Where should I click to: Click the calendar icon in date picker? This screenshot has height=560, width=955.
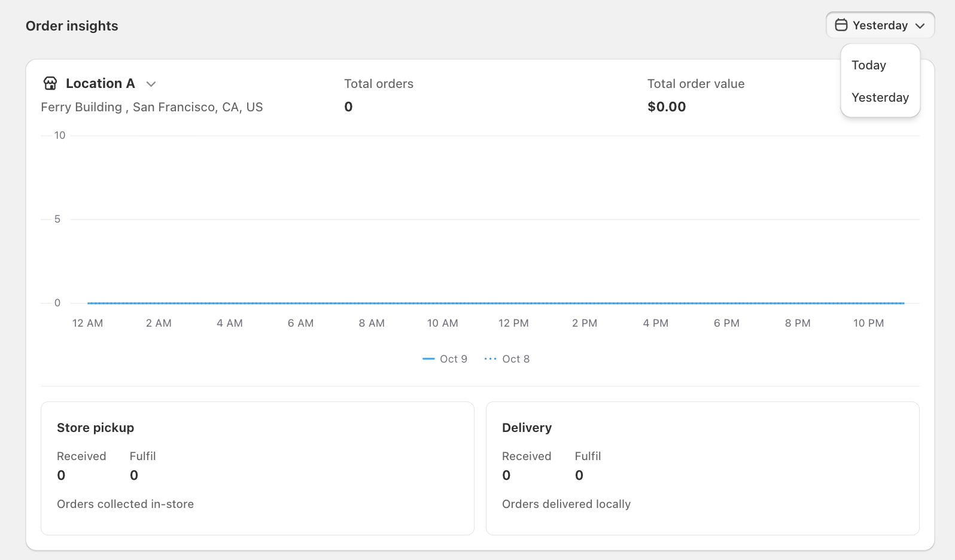click(x=841, y=25)
